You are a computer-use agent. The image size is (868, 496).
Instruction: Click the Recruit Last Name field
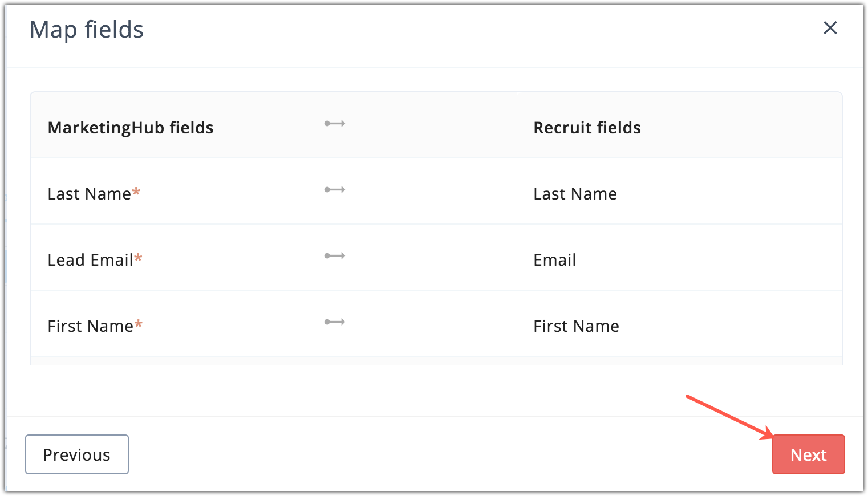pos(575,194)
